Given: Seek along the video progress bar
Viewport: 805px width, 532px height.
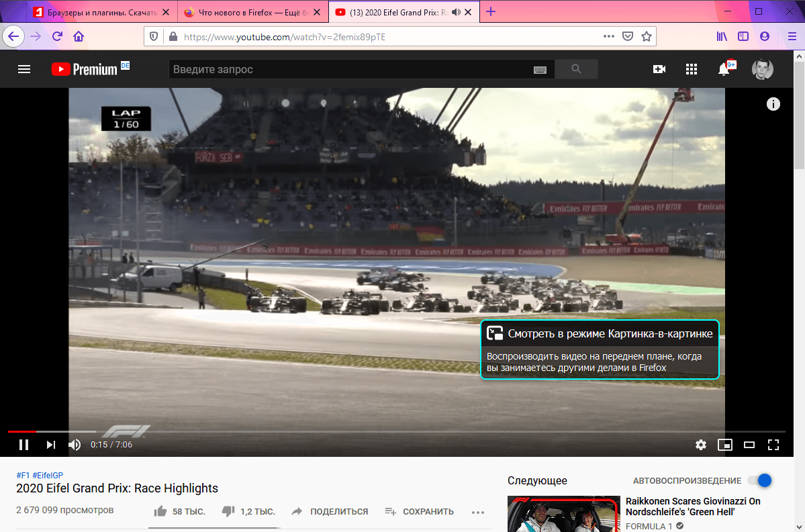Looking at the screenshot, I should [x=396, y=431].
